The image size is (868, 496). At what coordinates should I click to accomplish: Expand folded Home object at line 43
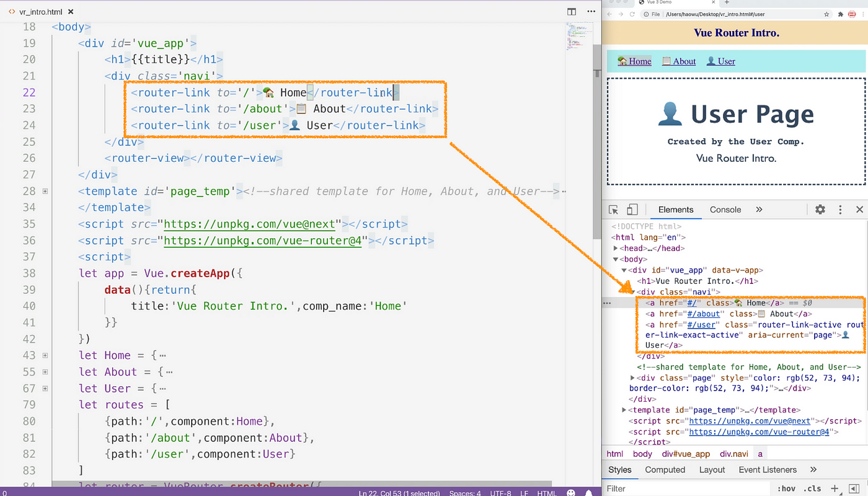click(x=45, y=355)
